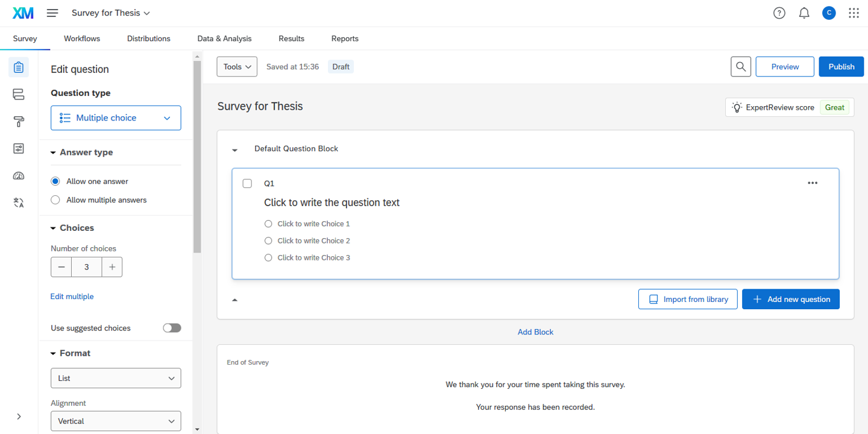
Task: Expand the Tools dropdown menu
Action: pos(237,67)
